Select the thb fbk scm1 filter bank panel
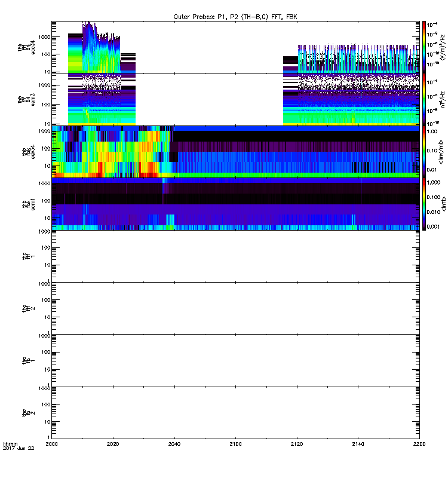The width and height of the screenshot is (448, 478). click(235, 204)
